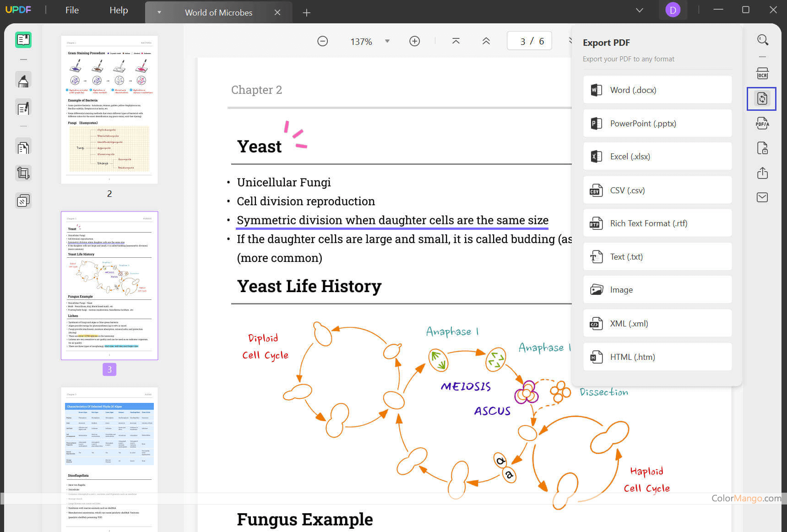The image size is (787, 532).
Task: Open the tab list dropdown arrow
Action: pos(159,12)
